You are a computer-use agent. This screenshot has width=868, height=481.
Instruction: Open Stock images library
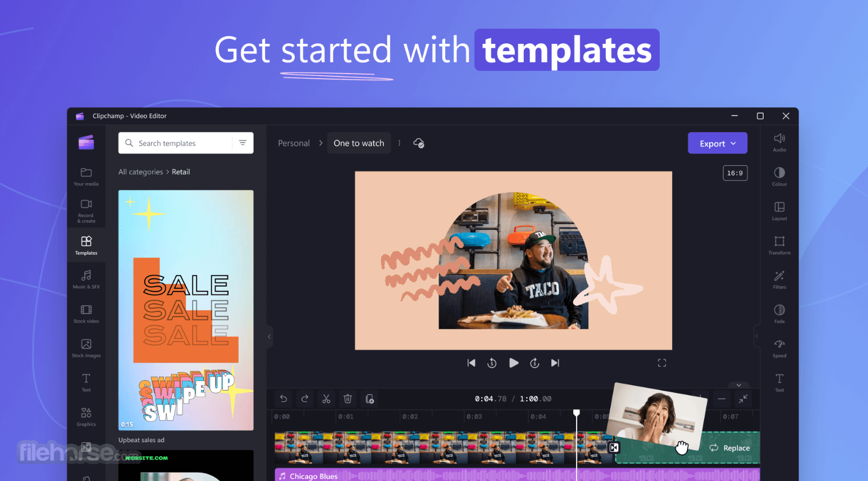point(86,348)
